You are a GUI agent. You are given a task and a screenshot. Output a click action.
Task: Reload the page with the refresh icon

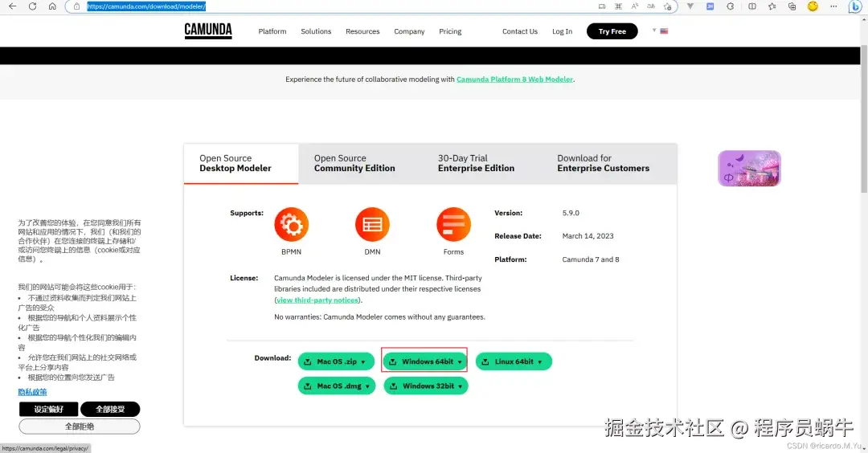tap(32, 6)
